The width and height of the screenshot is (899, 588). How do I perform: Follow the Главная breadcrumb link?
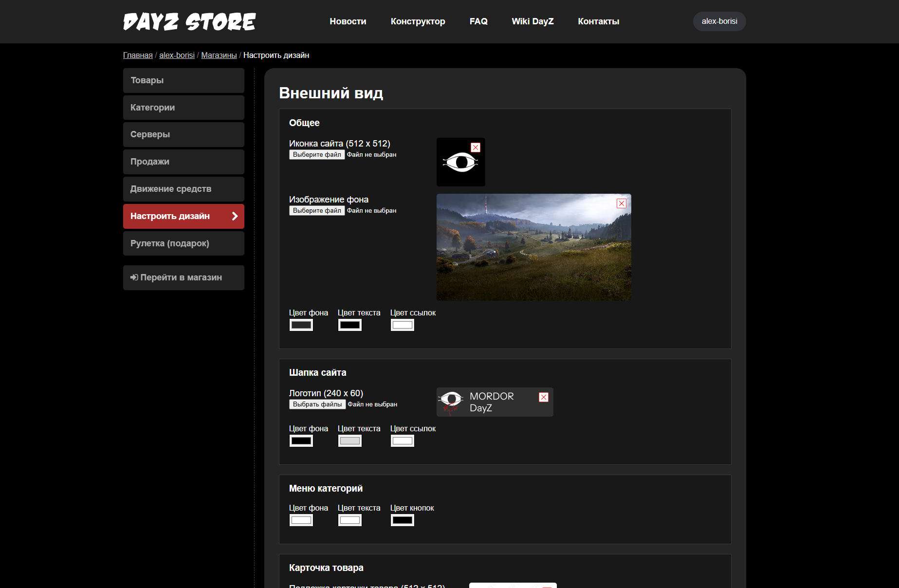point(138,55)
